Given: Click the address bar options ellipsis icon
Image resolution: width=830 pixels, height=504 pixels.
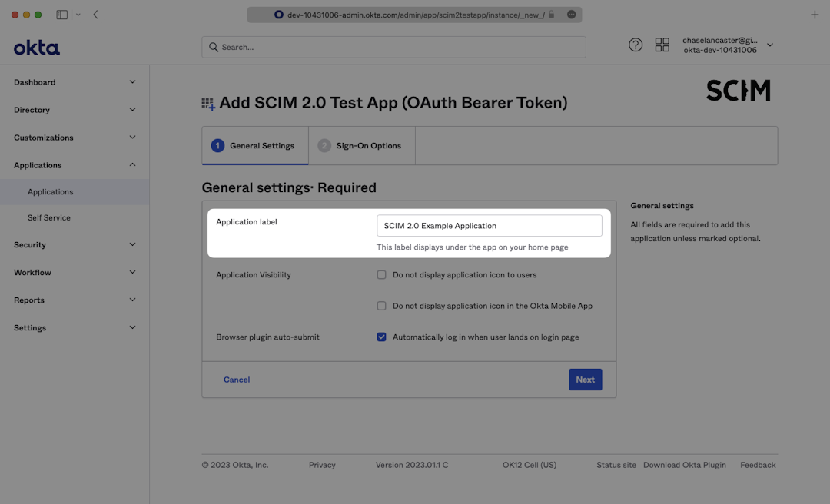Looking at the screenshot, I should pos(571,15).
